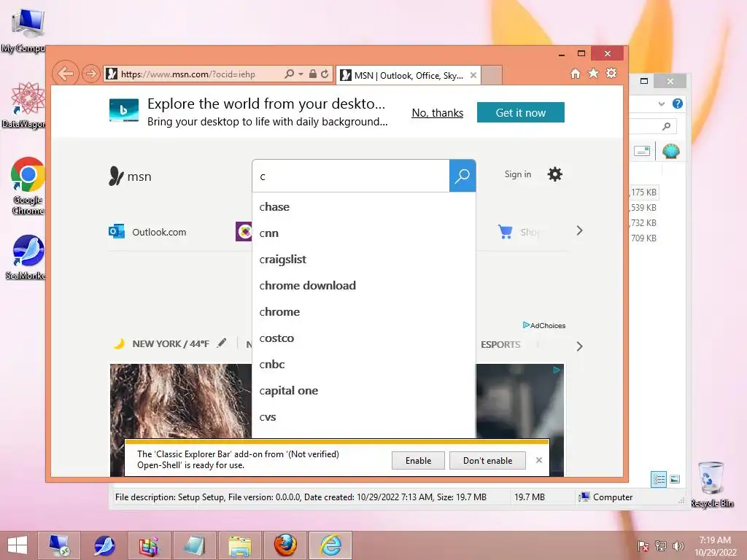Click the 732 KB file size entry

coord(643,223)
